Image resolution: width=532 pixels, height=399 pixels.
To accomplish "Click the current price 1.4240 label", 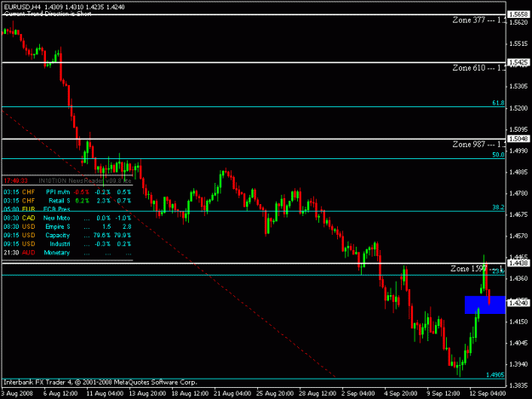I will coord(518,303).
